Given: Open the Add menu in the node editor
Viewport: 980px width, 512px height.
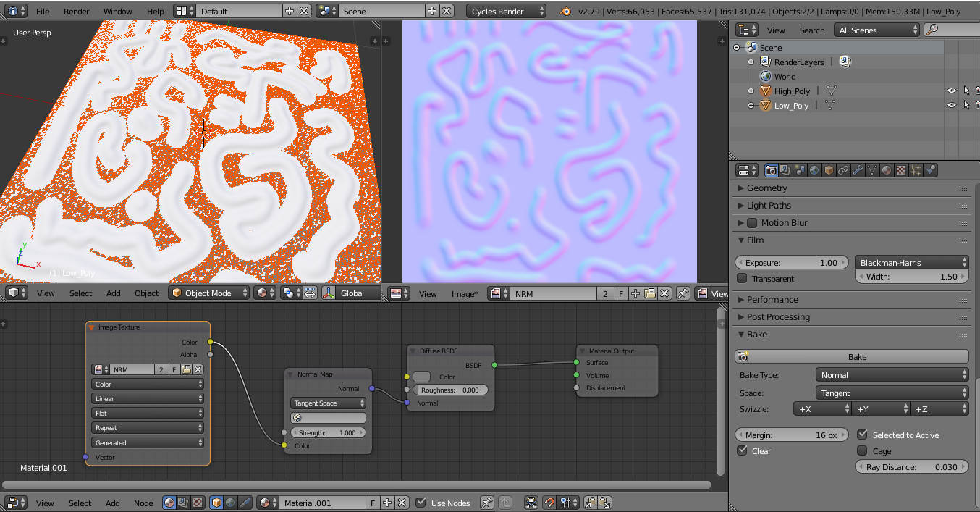Looking at the screenshot, I should tap(111, 503).
